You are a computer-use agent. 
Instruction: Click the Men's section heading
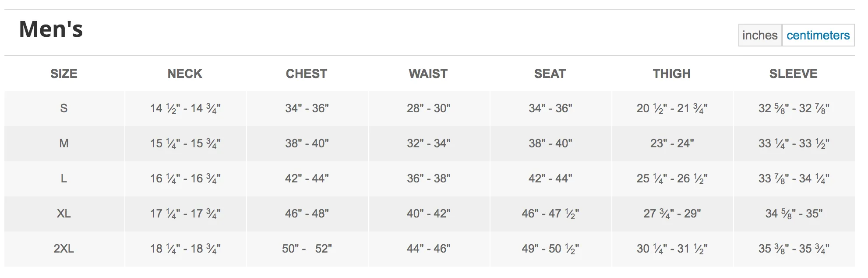coord(51,29)
